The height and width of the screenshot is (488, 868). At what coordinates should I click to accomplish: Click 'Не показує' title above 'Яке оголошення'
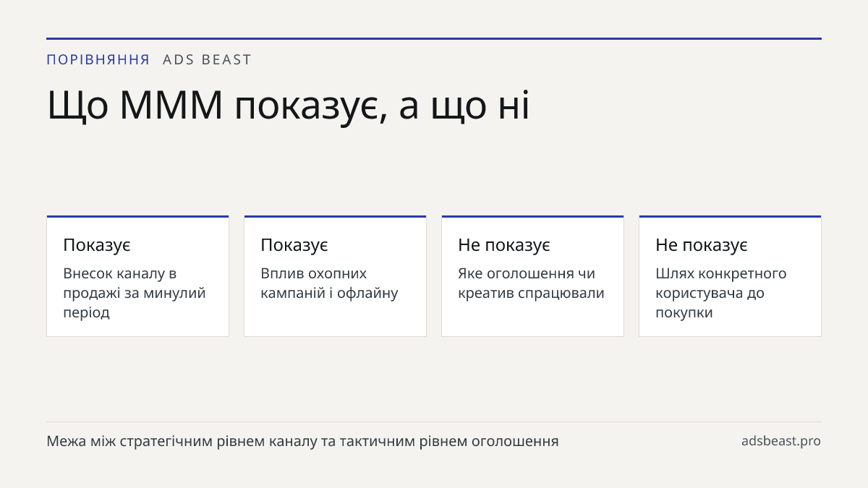[x=504, y=245]
